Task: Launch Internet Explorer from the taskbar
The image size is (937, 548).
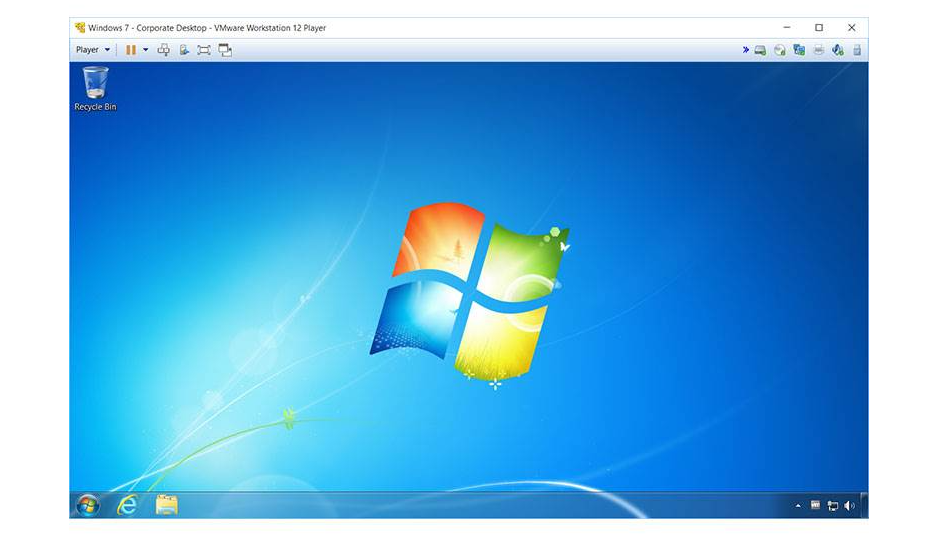Action: (127, 505)
